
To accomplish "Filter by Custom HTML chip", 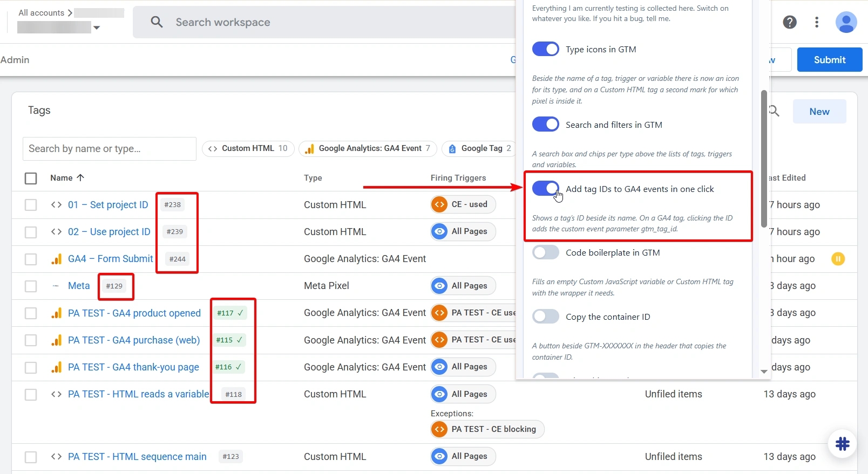I will [248, 148].
